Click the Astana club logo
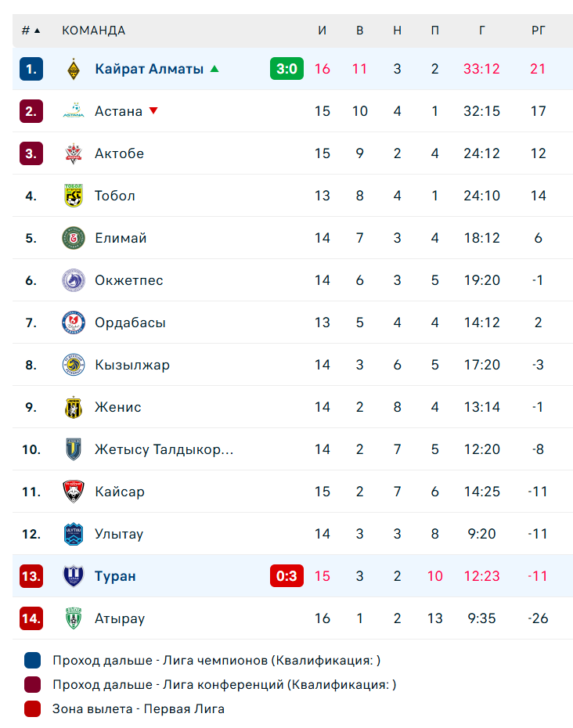573x728 pixels. (x=74, y=111)
